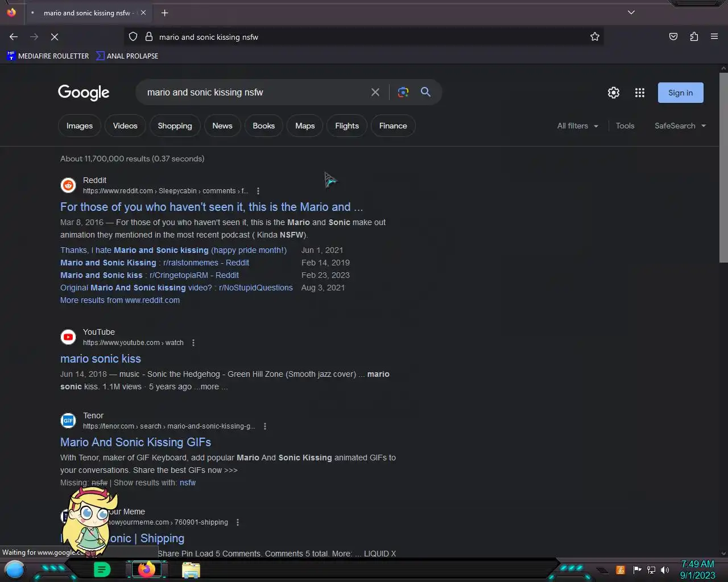Viewport: 728px width, 582px height.
Task: Open the r/NoStupidQuestions sublink
Action: coord(176,288)
